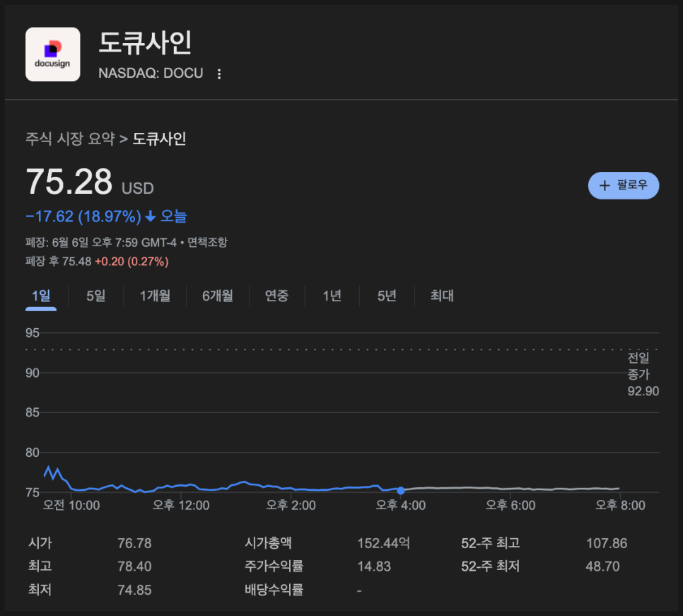The width and height of the screenshot is (683, 616).
Task: Click the DocuSign logo thumbnail
Action: [x=53, y=54]
